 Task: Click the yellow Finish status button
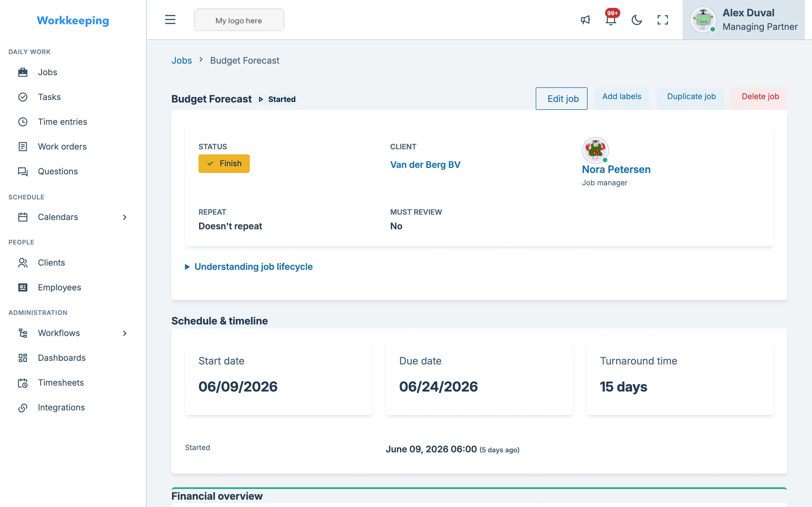[224, 164]
